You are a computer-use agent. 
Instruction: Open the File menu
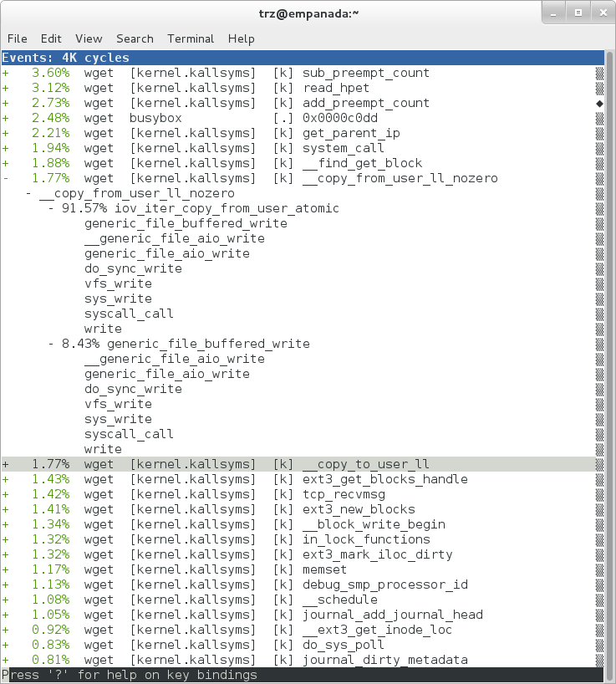point(18,38)
